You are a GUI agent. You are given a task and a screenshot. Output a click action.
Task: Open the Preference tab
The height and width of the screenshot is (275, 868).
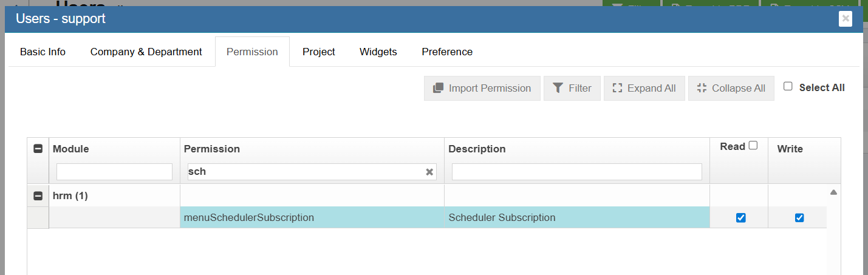447,52
